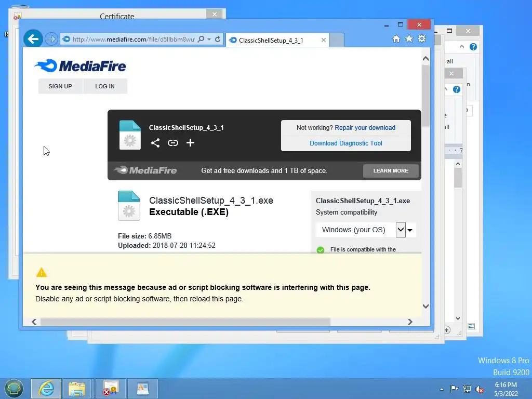Open the document app taskbar icon
532x399 pixels.
coord(143,389)
